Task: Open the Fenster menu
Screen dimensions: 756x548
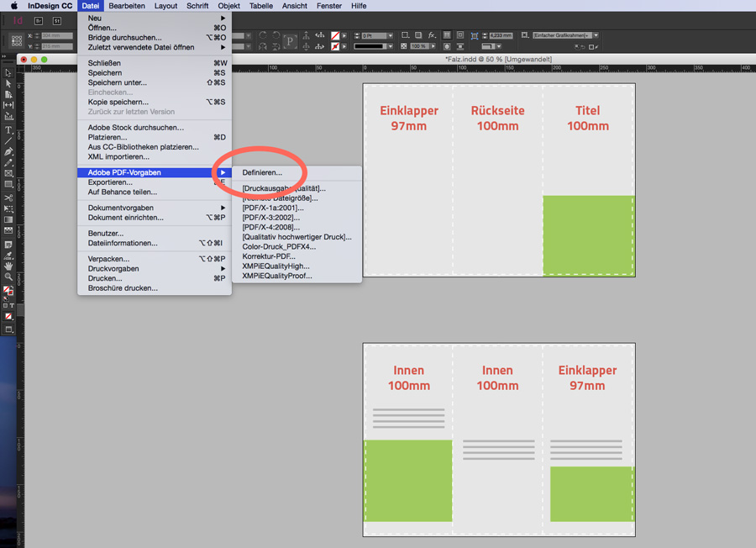Action: click(329, 6)
